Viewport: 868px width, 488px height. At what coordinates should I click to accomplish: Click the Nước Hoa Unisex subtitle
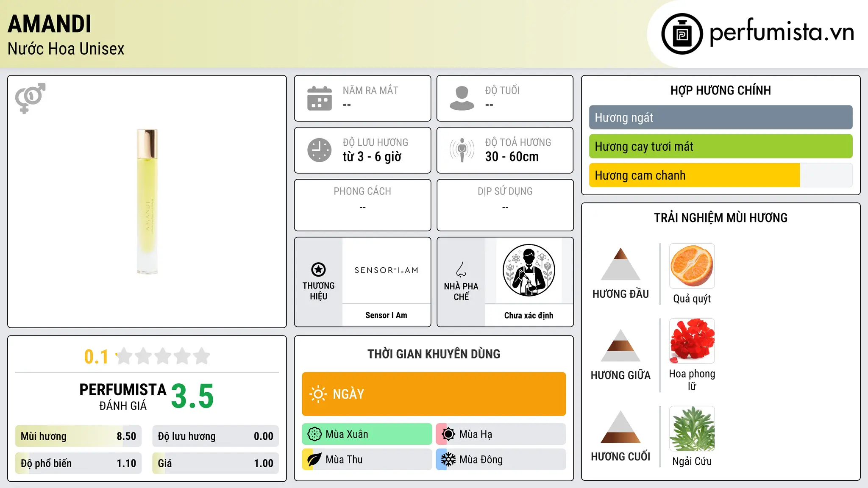coord(66,49)
